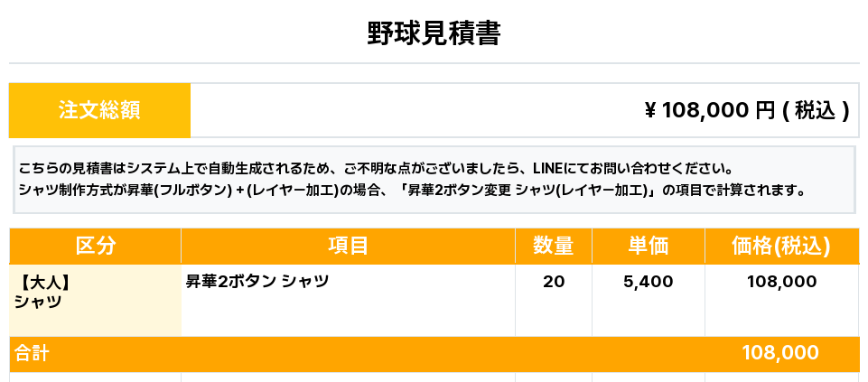Select the unit price 5,400
Screen dimensions: 868x382
pos(648,282)
